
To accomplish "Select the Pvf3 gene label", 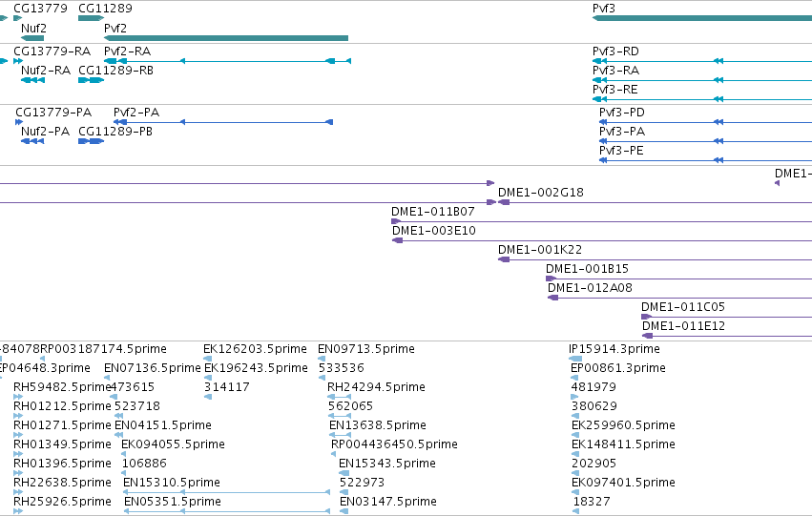I will coord(604,9).
